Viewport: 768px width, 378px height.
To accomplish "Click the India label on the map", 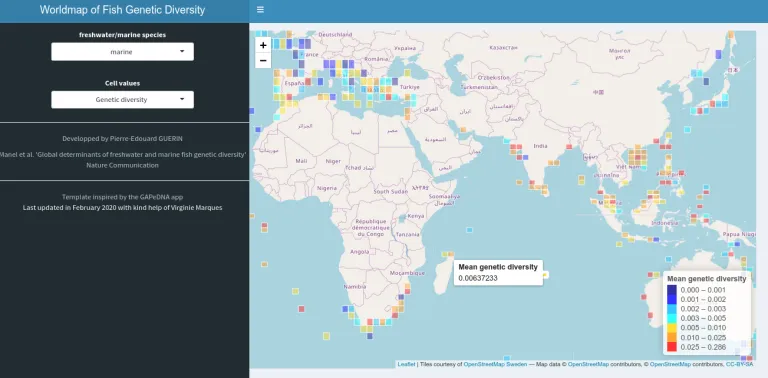I will coord(540,146).
